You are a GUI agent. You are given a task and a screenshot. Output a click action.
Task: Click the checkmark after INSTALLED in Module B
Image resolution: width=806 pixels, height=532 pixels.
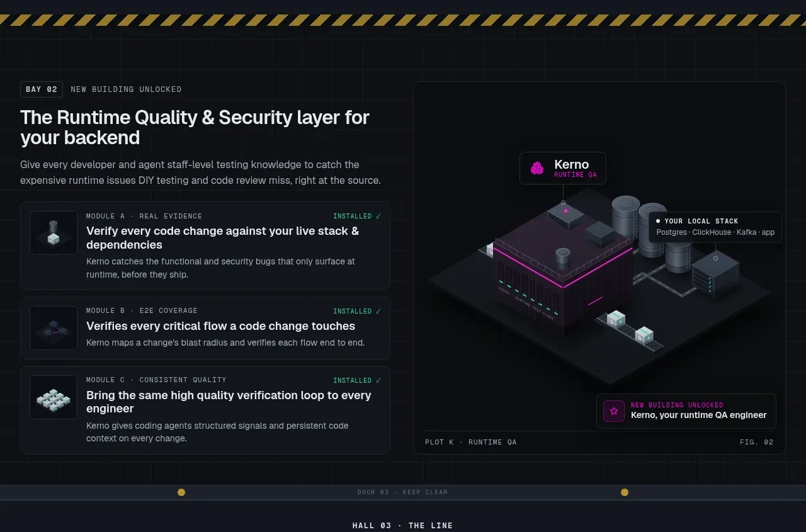[x=378, y=311]
